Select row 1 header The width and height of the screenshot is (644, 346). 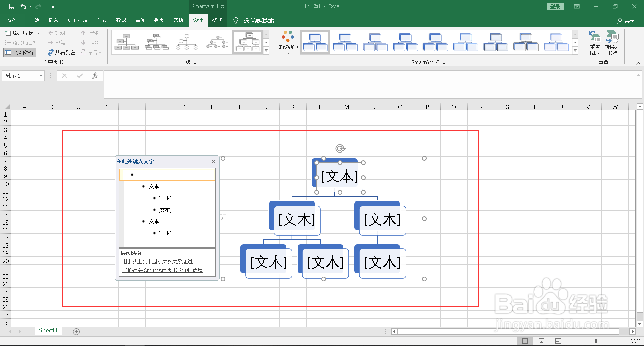pyautogui.click(x=5, y=114)
